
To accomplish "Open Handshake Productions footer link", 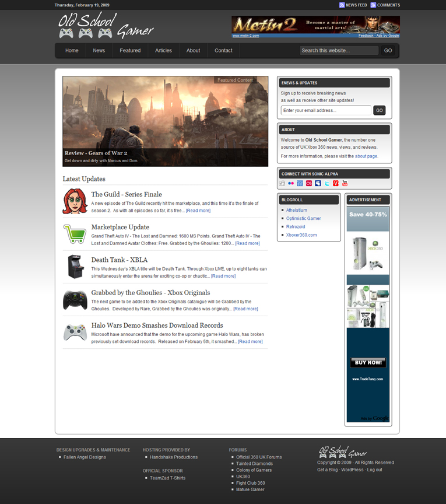I will (x=174, y=457).
